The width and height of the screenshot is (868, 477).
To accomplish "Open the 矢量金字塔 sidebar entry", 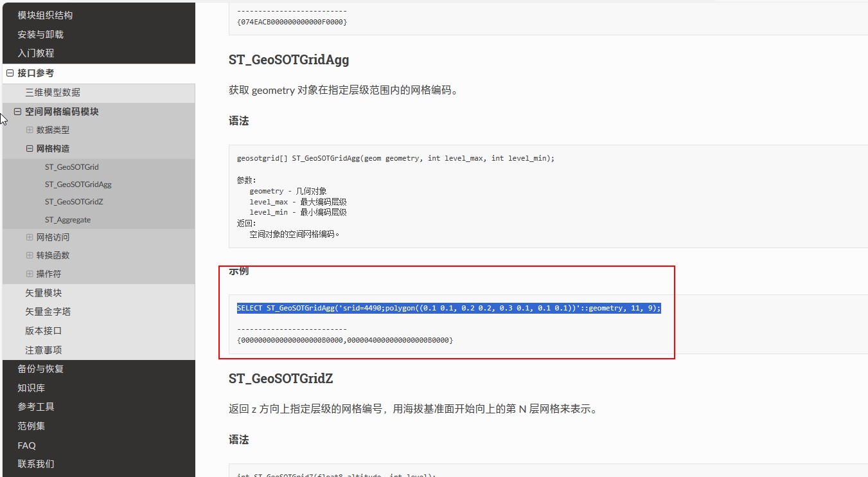I will (x=48, y=312).
